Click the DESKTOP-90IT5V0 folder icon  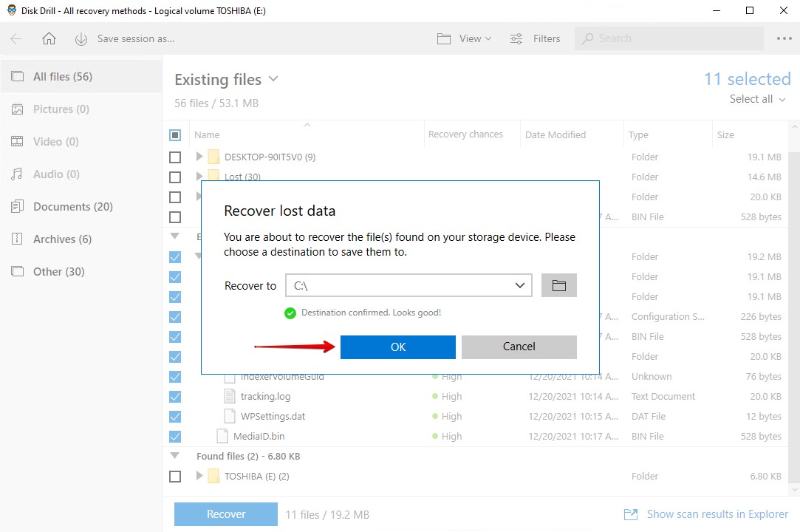pyautogui.click(x=213, y=157)
